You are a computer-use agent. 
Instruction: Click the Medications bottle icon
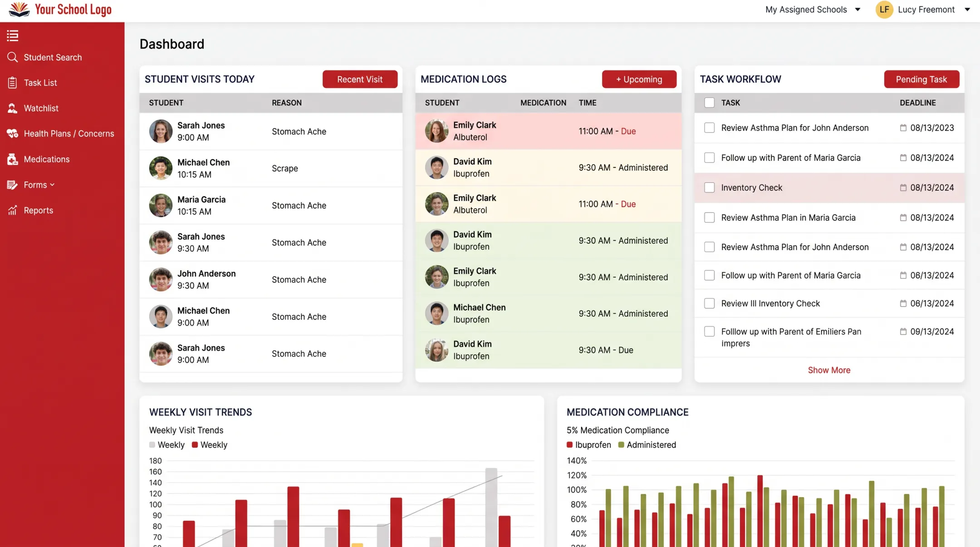[12, 159]
